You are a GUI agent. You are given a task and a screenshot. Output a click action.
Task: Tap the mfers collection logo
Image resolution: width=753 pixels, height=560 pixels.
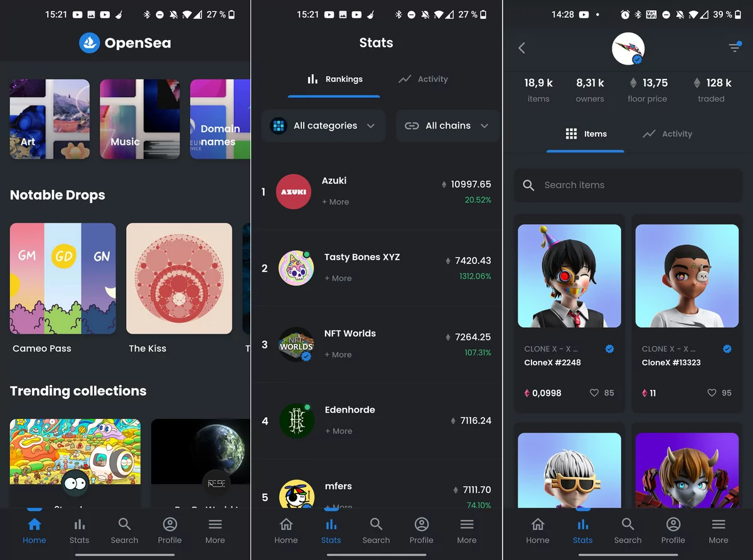(297, 495)
